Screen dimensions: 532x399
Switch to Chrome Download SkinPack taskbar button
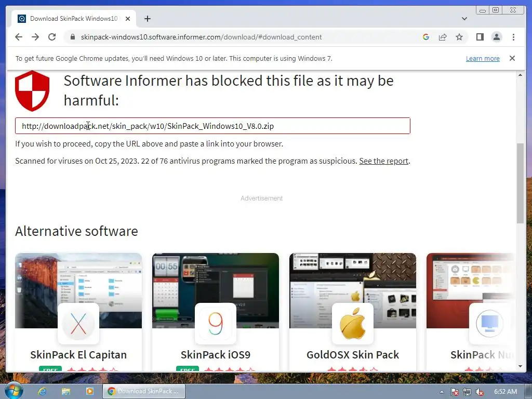pos(144,391)
